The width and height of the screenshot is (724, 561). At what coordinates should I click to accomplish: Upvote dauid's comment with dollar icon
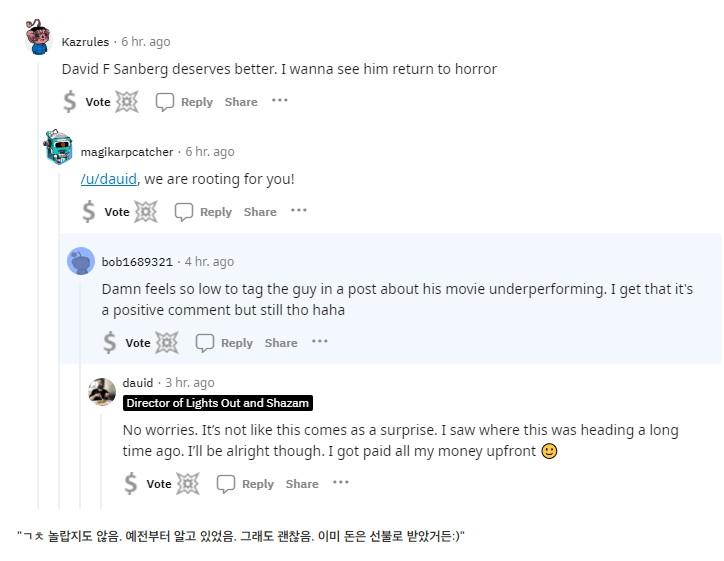tap(131, 483)
